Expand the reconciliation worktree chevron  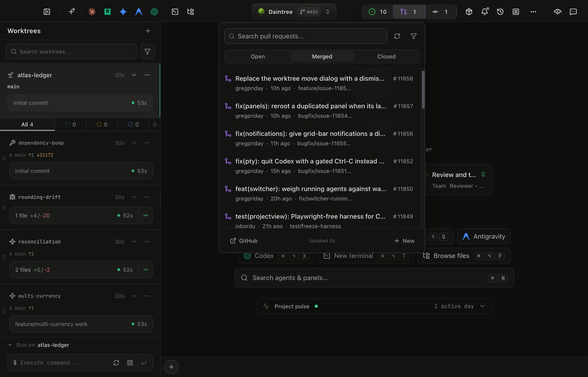[134, 242]
